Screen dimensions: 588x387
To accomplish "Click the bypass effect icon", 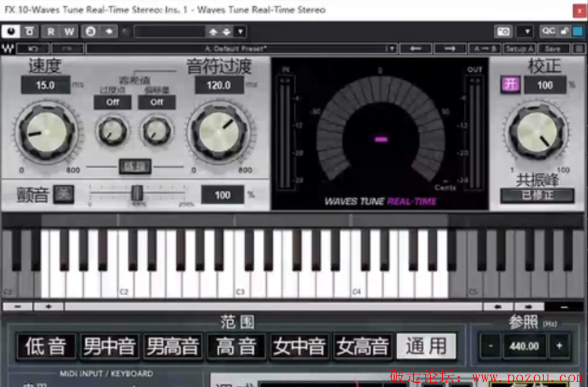I will click(29, 32).
